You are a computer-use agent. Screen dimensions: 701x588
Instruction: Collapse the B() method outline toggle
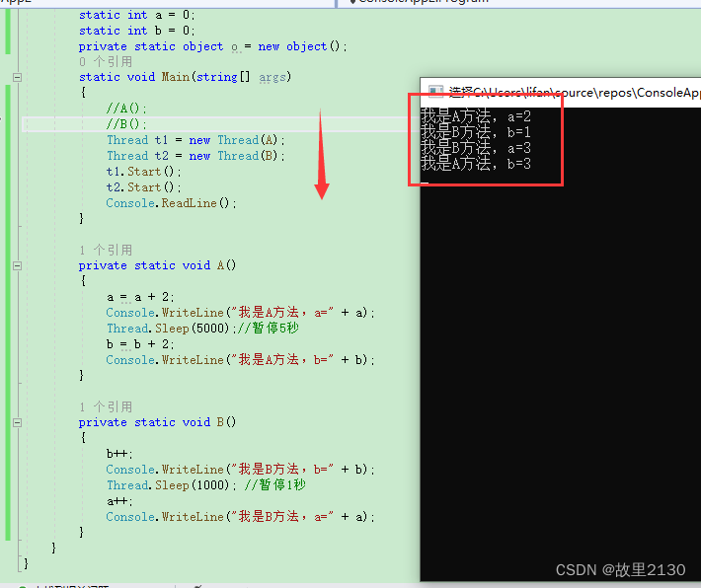click(17, 422)
